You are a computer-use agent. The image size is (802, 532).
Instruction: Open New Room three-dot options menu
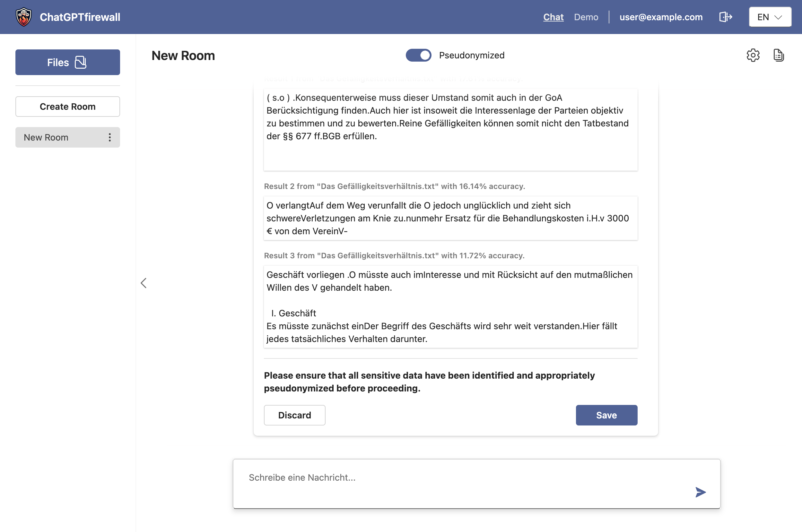[109, 137]
